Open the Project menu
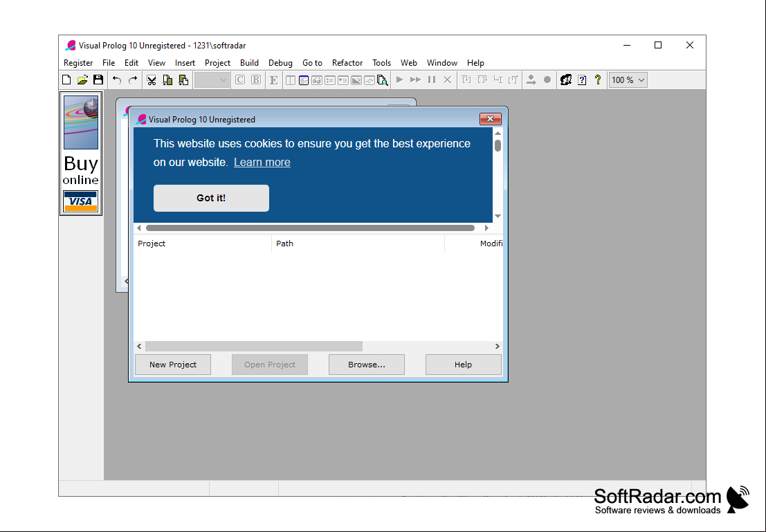Screen dimensions: 766x532 click(217, 62)
